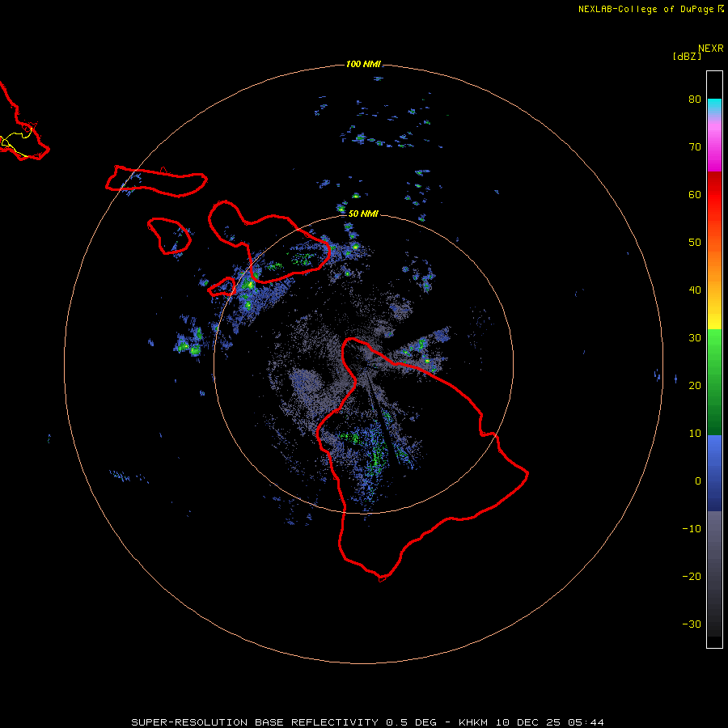
Task: Click the blue segment of the color bar
Action: [x=714, y=472]
